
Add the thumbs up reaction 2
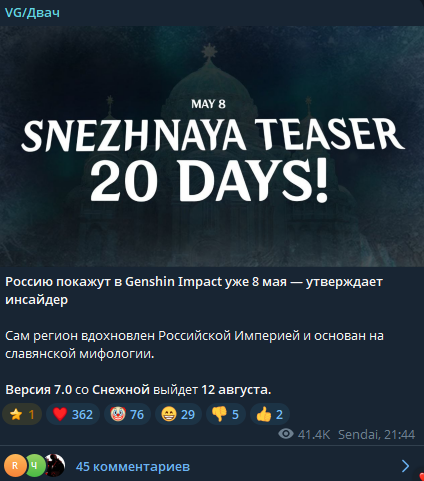point(270,414)
